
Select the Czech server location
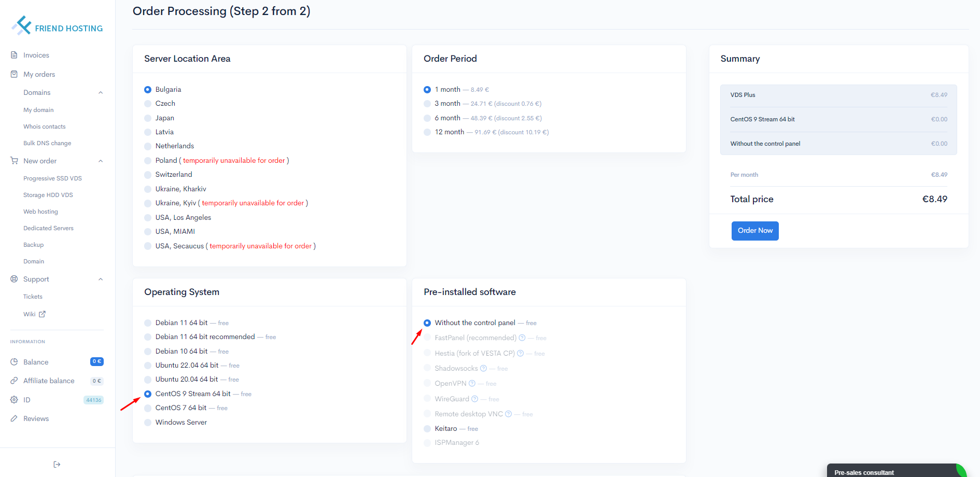point(148,104)
